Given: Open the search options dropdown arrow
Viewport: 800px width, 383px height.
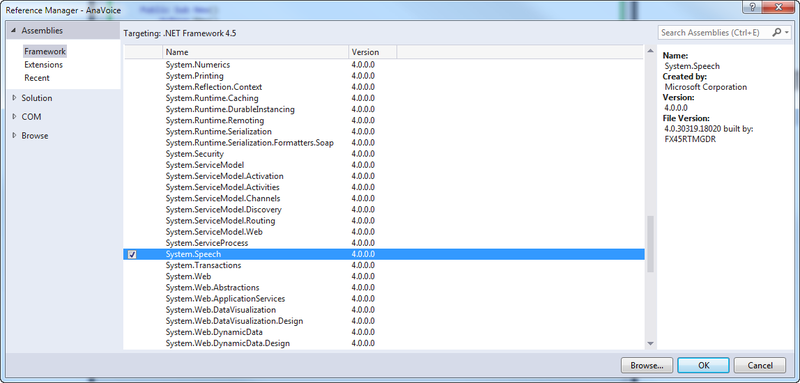Looking at the screenshot, I should pyautogui.click(x=787, y=33).
